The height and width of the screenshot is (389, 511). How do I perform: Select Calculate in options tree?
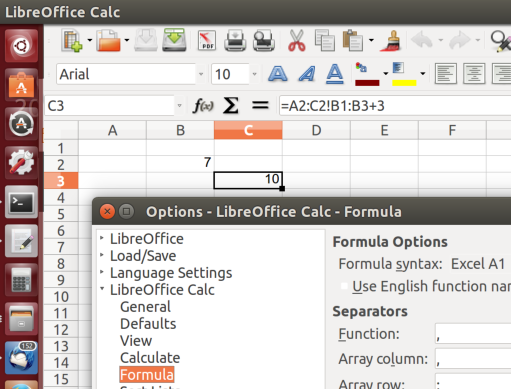click(x=150, y=358)
